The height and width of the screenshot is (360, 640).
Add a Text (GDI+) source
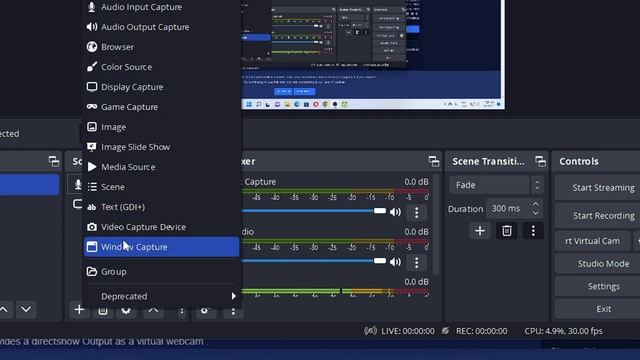click(x=162, y=207)
